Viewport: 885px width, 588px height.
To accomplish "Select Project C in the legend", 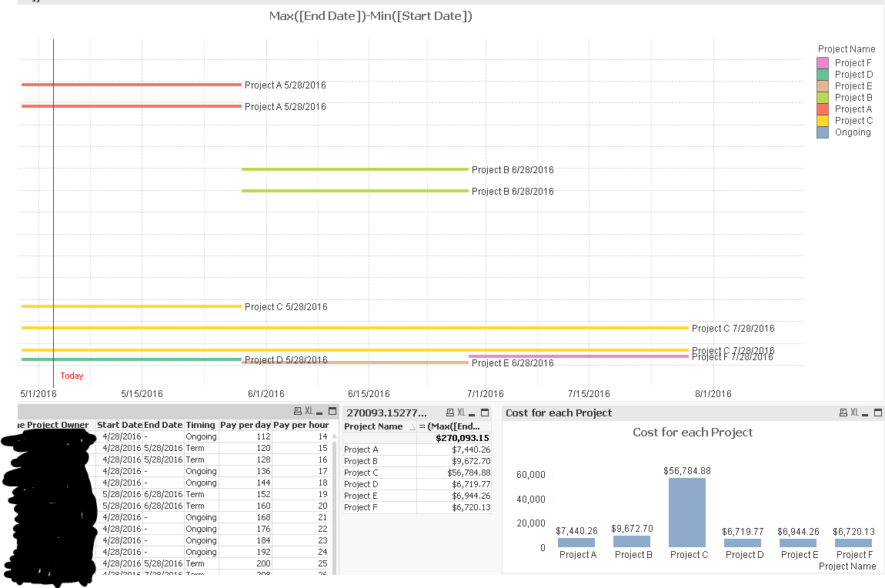I will (853, 121).
